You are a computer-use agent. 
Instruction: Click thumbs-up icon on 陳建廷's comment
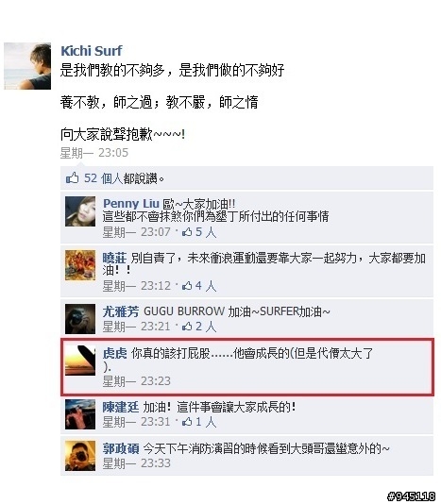pos(187,421)
